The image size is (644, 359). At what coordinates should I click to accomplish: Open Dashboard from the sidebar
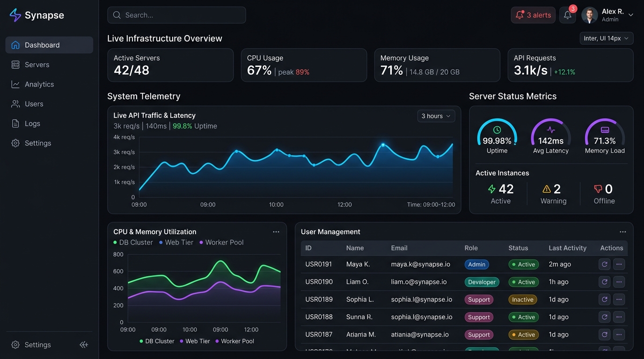[49, 45]
